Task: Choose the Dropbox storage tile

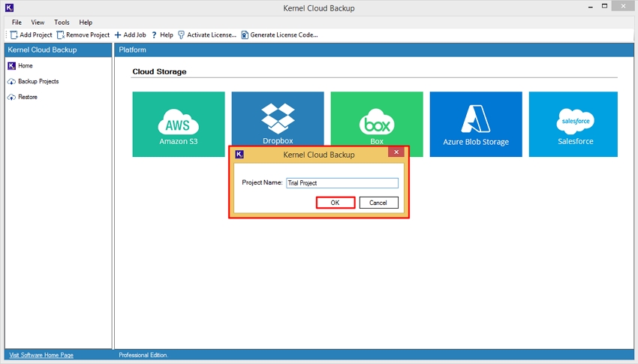Action: tap(278, 119)
